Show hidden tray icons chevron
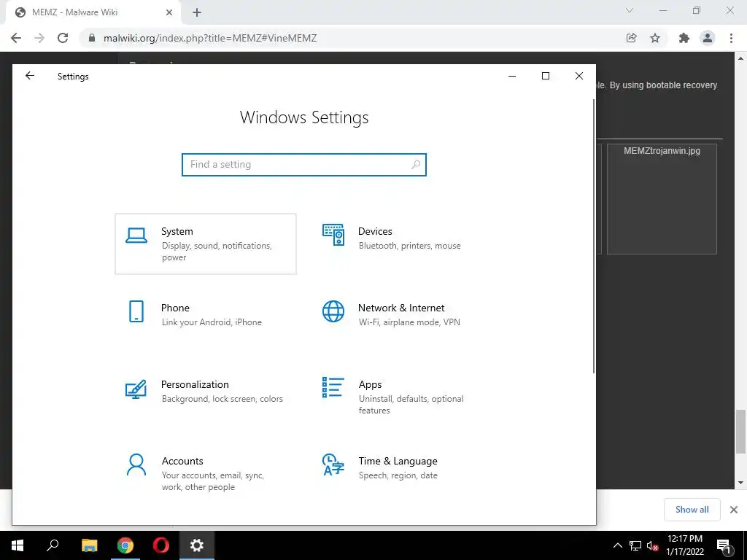Viewport: 747px width, 560px height. [x=617, y=545]
